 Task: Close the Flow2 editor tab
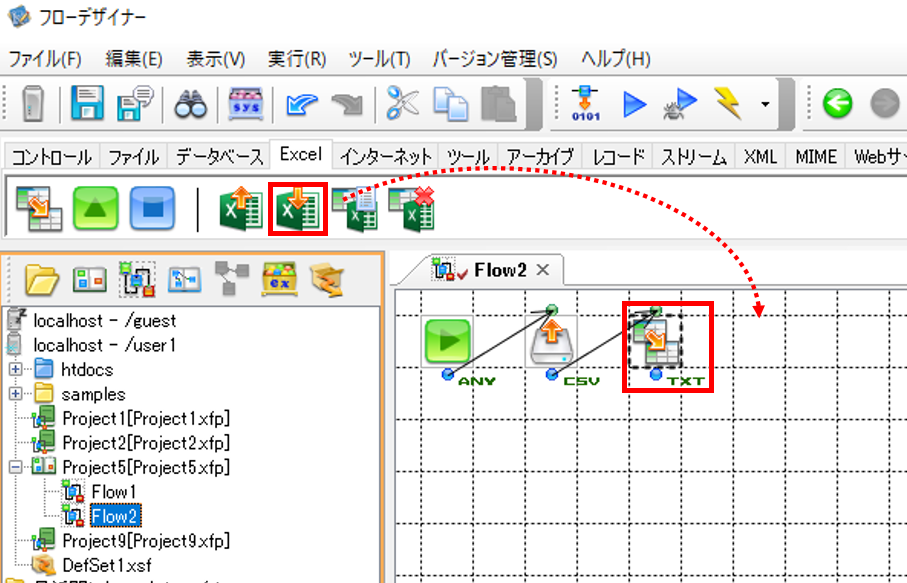click(x=543, y=270)
